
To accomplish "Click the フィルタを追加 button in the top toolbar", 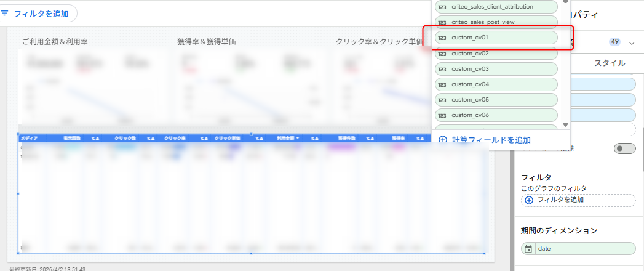I will [x=39, y=13].
